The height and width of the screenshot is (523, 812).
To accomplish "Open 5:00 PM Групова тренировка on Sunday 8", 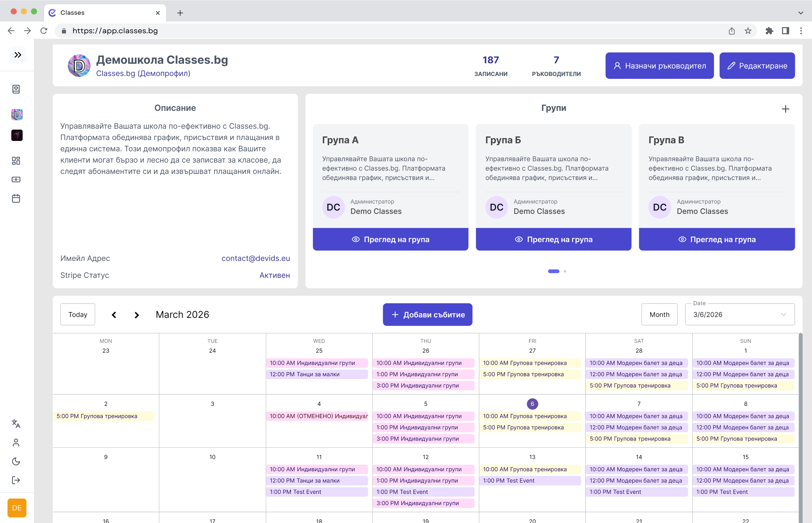I will [x=743, y=439].
